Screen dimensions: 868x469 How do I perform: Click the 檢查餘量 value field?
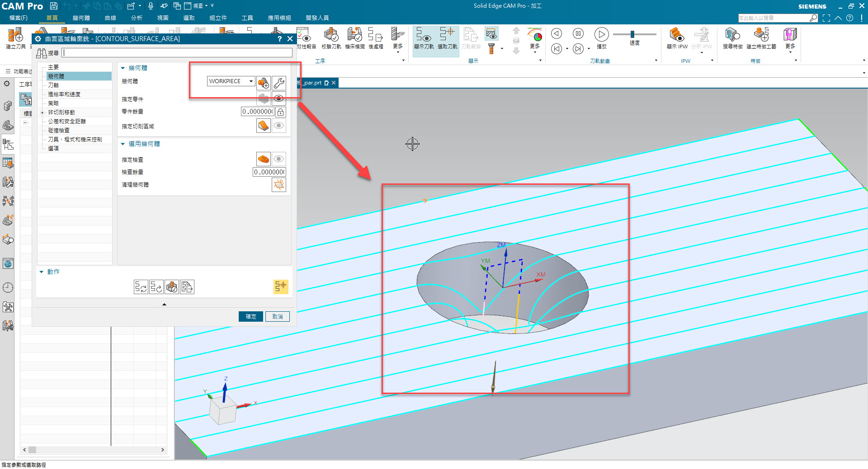click(269, 172)
